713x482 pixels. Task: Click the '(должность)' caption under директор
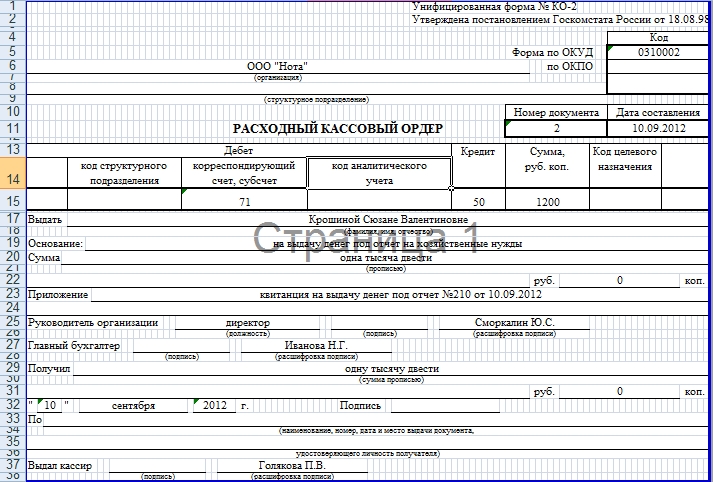click(248, 334)
